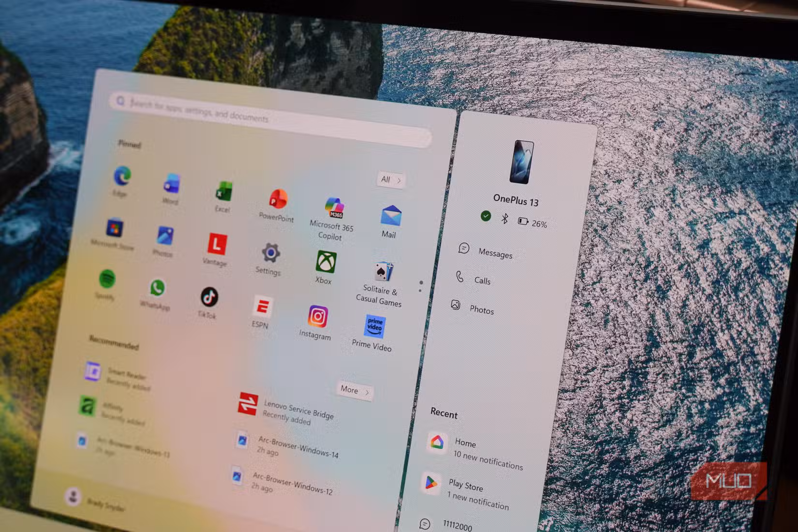Expand the All apps list
Viewport: 798px width, 532px height.
coord(390,179)
